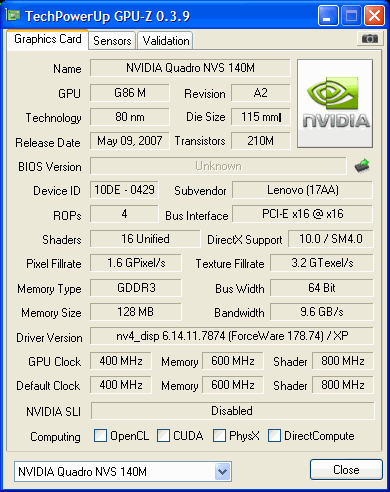Click the Memory Type field GDDR3
Screen dimensions: 390x492
coord(136,288)
